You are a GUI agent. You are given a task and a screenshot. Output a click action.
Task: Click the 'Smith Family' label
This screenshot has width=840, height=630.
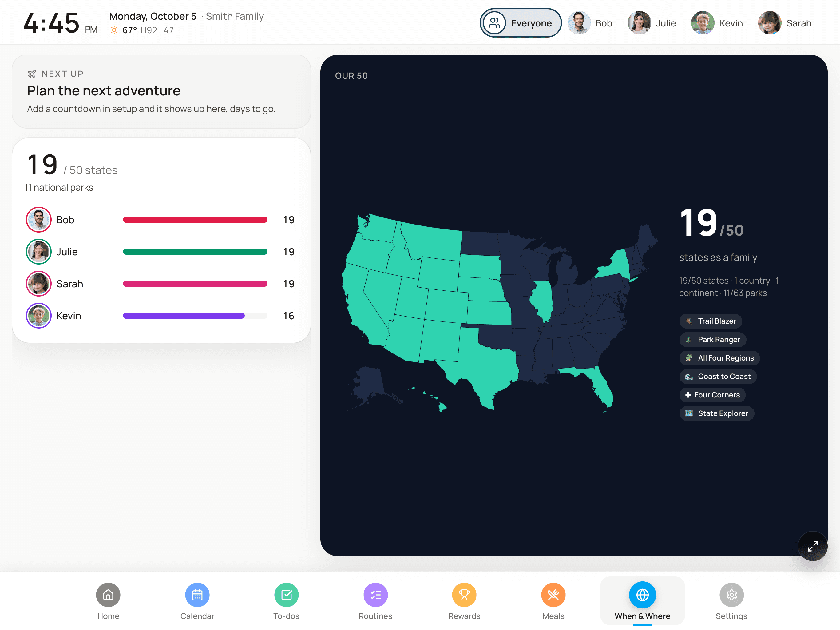[x=235, y=16]
